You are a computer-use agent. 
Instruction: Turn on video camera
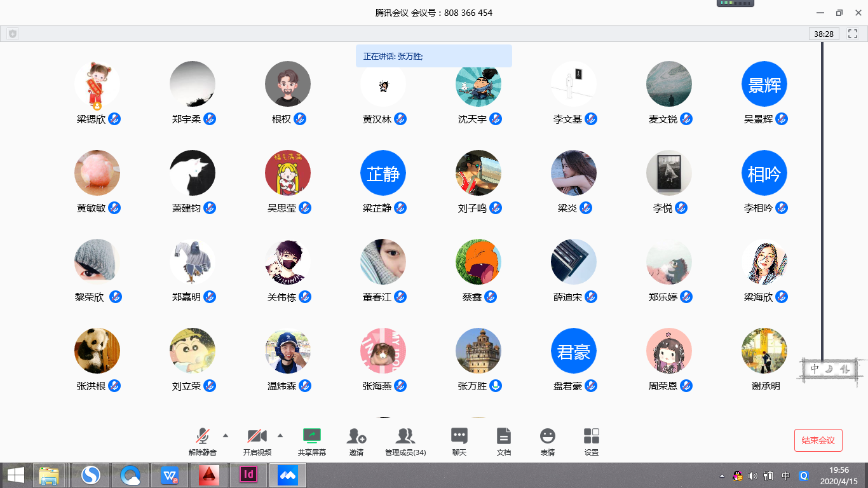pyautogui.click(x=257, y=442)
